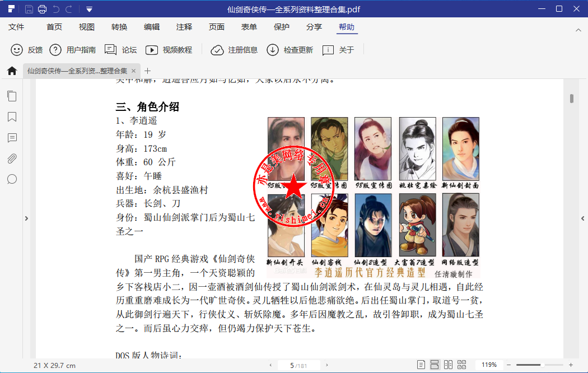Click the 仙剑2造型 character image
Image resolution: width=588 pixels, height=373 pixels.
pyautogui.click(x=373, y=225)
